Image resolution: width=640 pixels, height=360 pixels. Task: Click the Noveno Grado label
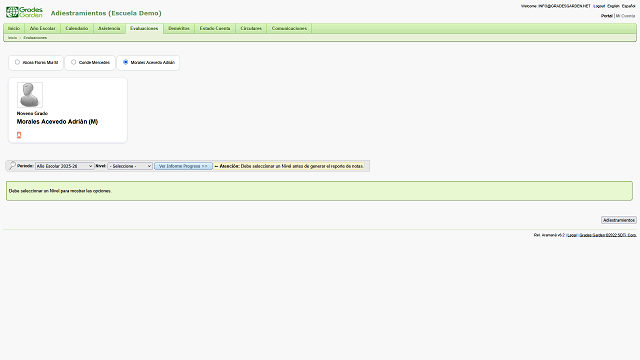[32, 113]
